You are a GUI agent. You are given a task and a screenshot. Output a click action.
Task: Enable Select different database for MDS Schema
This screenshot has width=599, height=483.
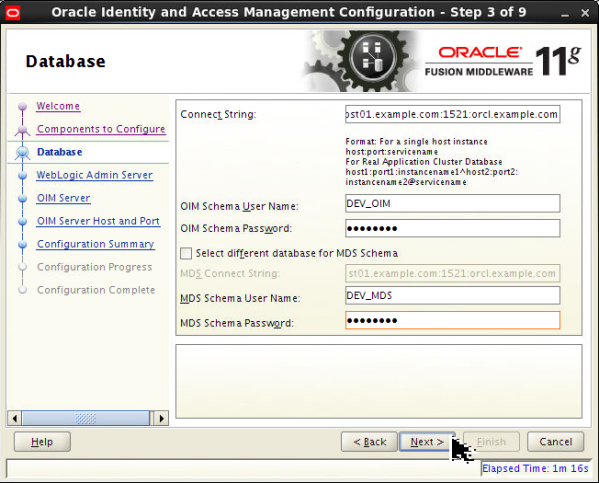coord(186,253)
